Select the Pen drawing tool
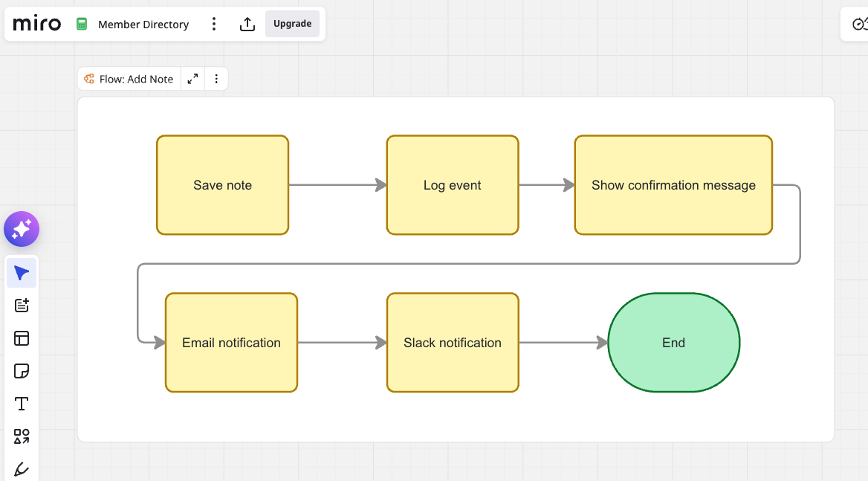The image size is (868, 481). click(22, 469)
